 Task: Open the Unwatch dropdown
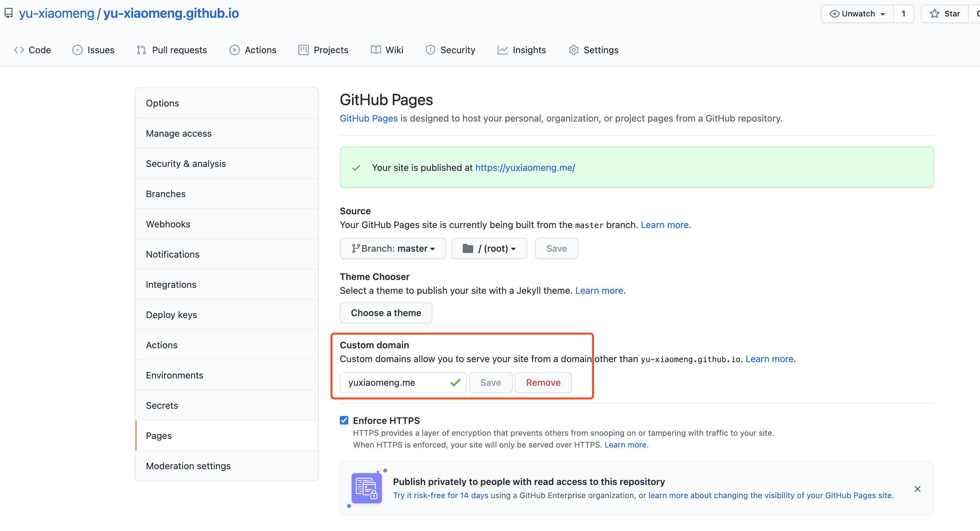coord(857,13)
